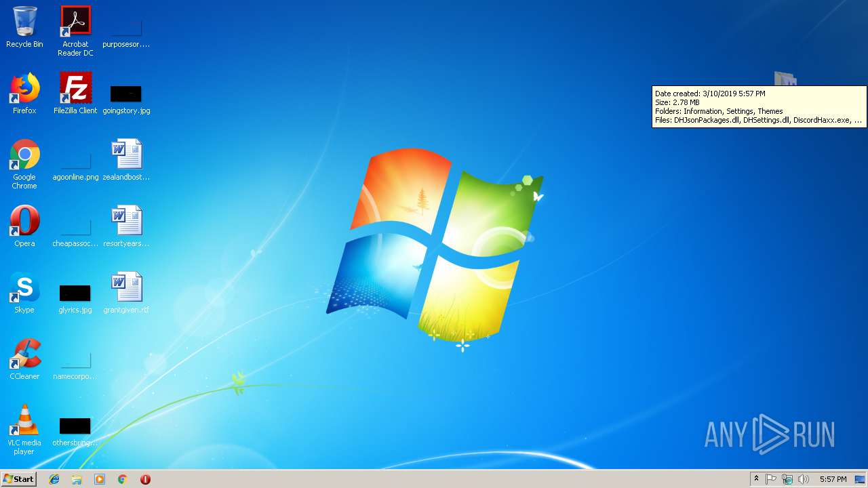Click the Show desktop button
This screenshot has width=868, height=488.
pyautogui.click(x=860, y=479)
